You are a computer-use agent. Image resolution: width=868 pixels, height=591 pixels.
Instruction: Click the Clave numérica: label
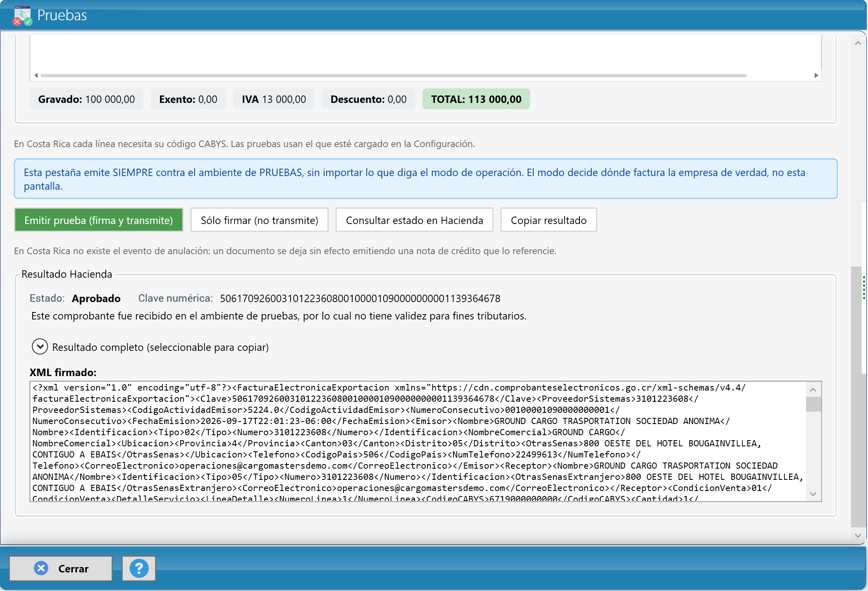click(175, 298)
